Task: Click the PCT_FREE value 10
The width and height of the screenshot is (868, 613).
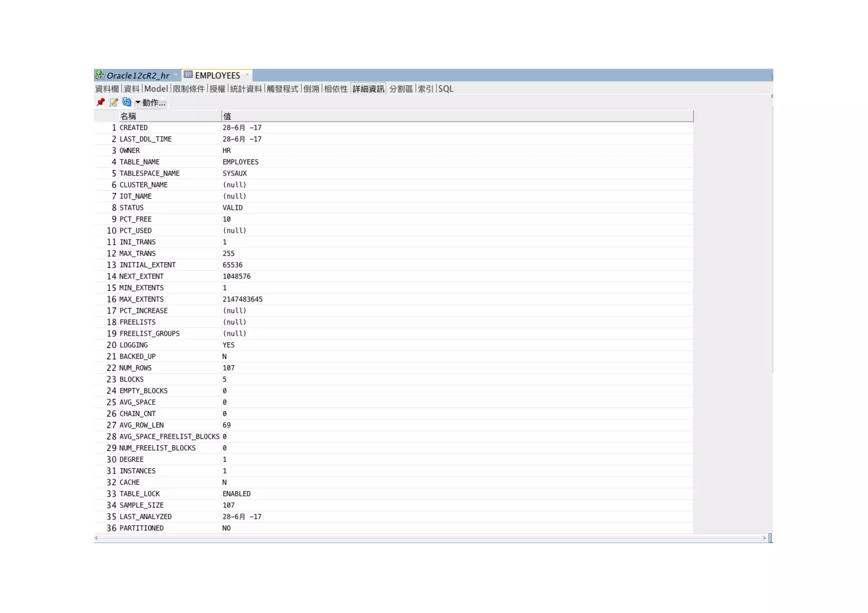Action: (x=227, y=219)
